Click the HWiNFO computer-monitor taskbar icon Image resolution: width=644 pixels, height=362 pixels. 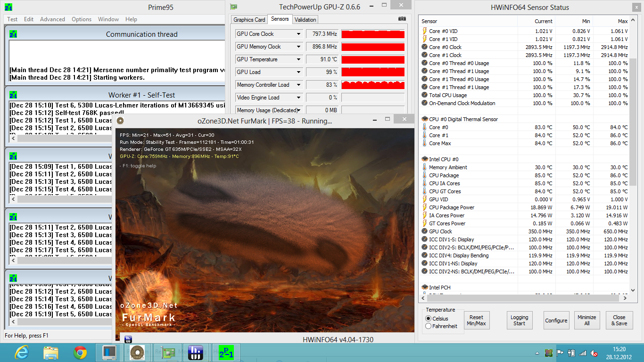[x=108, y=353]
